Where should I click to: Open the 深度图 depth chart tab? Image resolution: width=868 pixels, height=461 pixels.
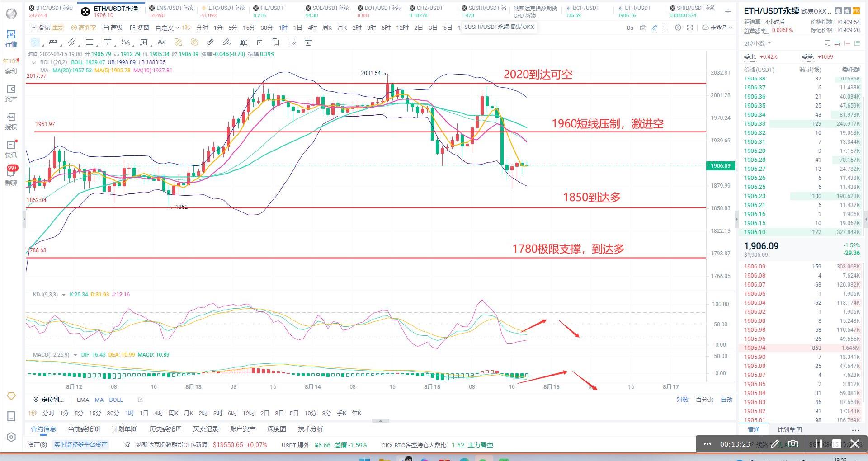[x=276, y=429]
